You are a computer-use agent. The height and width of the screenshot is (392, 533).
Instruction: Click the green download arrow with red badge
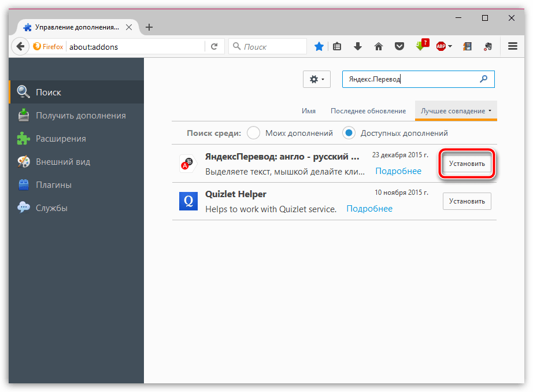point(422,45)
